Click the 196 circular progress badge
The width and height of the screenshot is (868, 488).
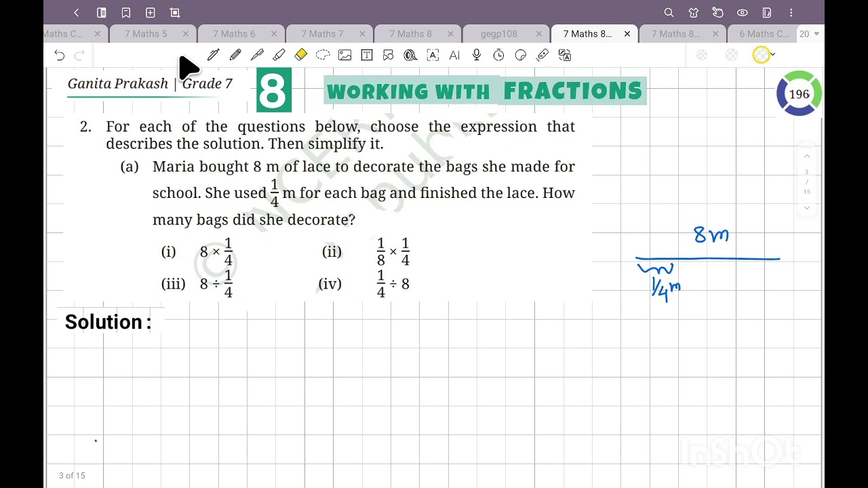tap(799, 94)
